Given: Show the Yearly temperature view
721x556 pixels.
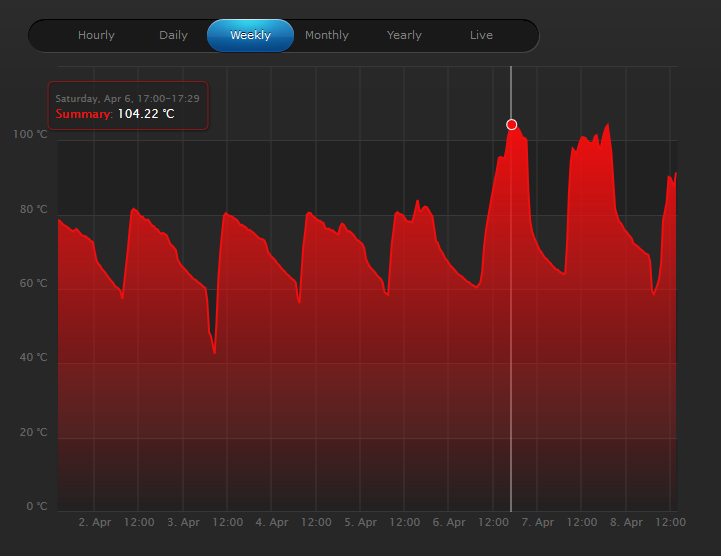Looking at the screenshot, I should [404, 35].
